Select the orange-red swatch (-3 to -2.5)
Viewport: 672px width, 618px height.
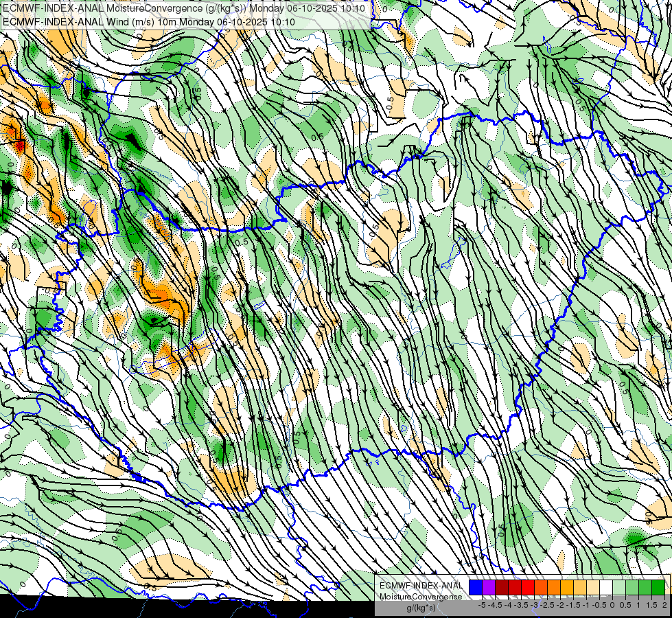(541, 587)
